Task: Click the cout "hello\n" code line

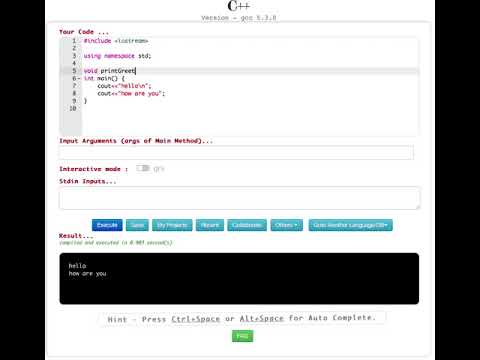Action: coord(124,86)
